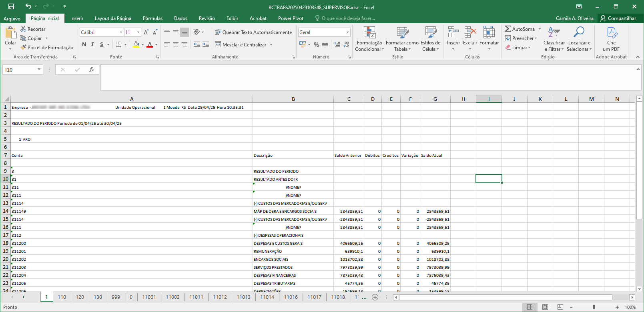
Task: Increase font size with the larger A icon
Action: [146, 32]
